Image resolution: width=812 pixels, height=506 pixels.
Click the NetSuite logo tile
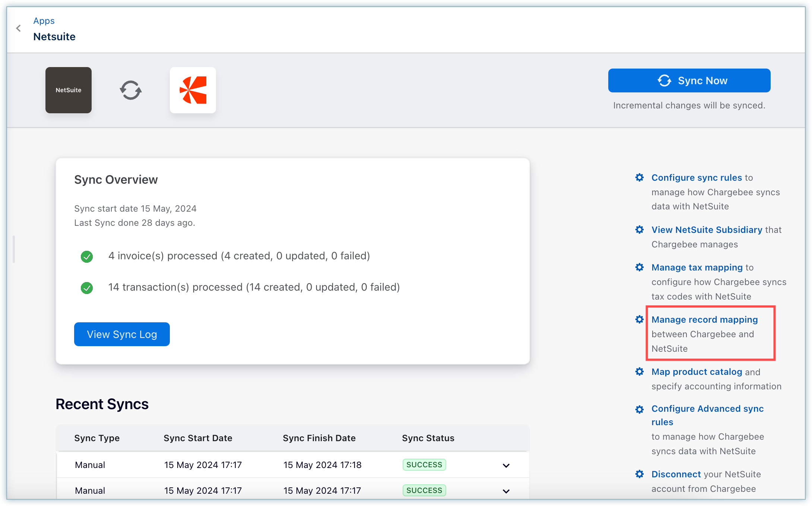[x=69, y=90]
